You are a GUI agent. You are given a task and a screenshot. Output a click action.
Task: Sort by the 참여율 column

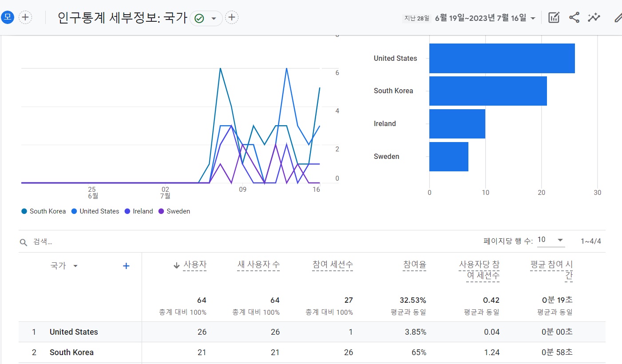pyautogui.click(x=415, y=265)
